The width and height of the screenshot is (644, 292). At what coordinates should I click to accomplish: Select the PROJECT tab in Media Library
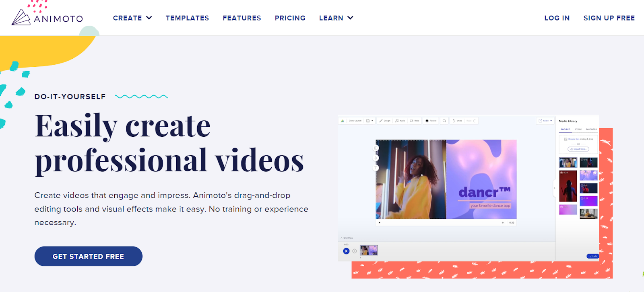(x=566, y=130)
